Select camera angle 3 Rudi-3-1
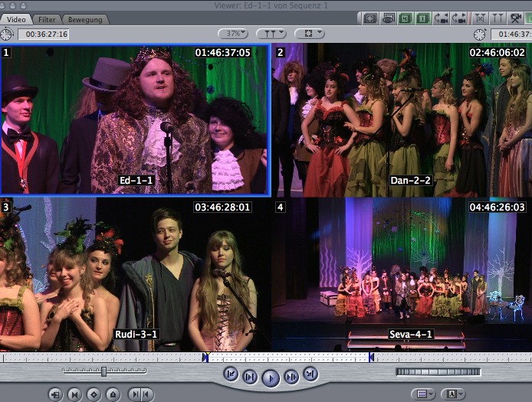This screenshot has height=402, width=532. click(135, 275)
